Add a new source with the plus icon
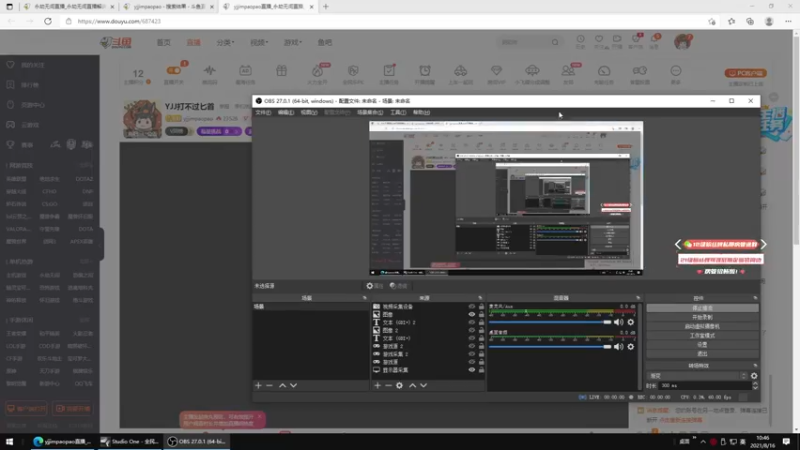Viewport: 800px width, 450px height. point(378,386)
